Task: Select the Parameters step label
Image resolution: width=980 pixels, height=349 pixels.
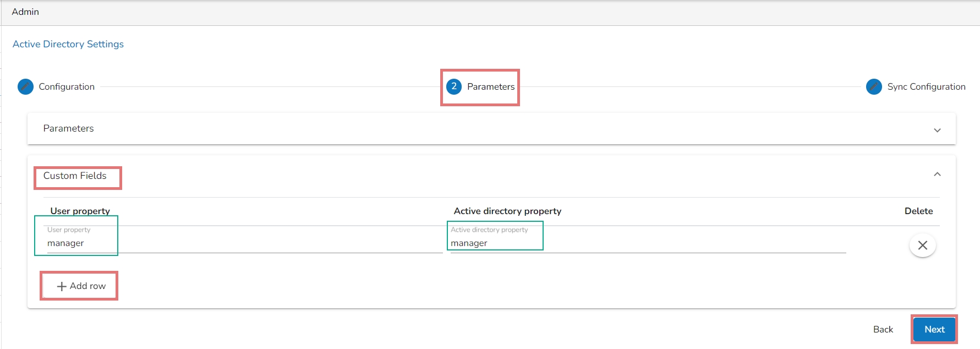Action: coord(491,87)
